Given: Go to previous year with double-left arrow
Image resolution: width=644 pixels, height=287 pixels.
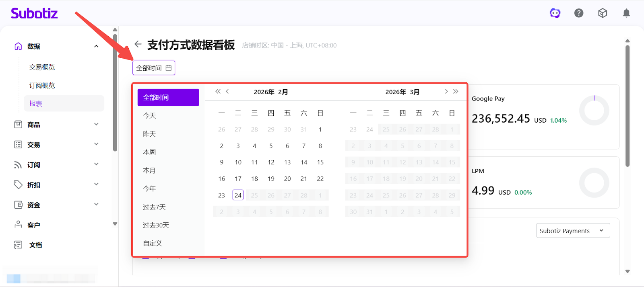Looking at the screenshot, I should tap(218, 92).
